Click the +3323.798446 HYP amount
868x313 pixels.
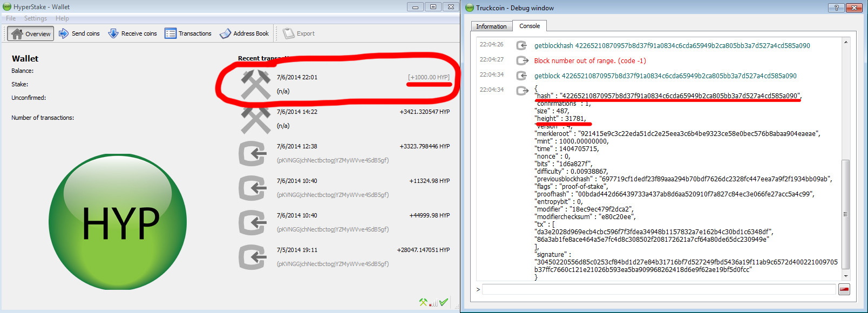pyautogui.click(x=424, y=146)
